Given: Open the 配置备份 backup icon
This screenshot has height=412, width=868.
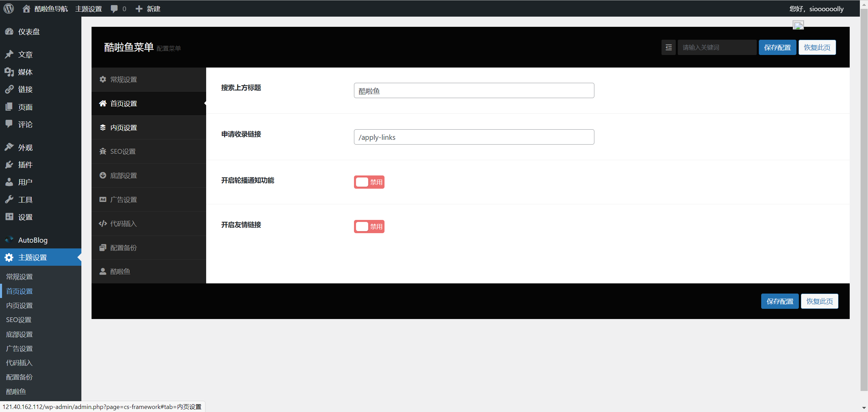Looking at the screenshot, I should point(103,247).
